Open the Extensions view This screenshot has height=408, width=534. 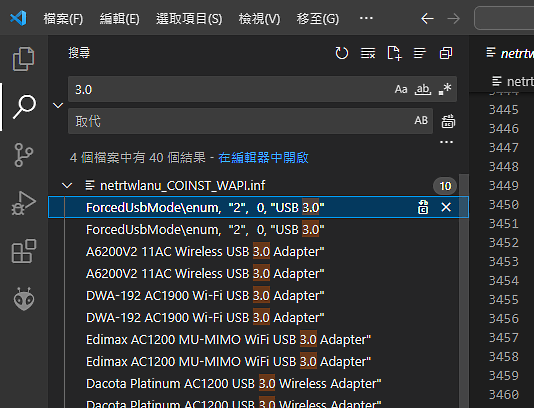(23, 251)
